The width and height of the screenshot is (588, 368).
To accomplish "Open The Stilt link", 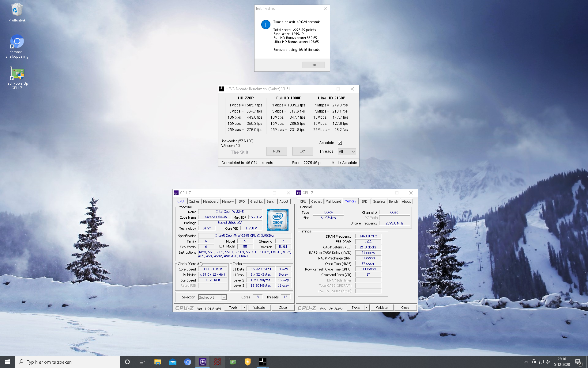I will (x=239, y=152).
